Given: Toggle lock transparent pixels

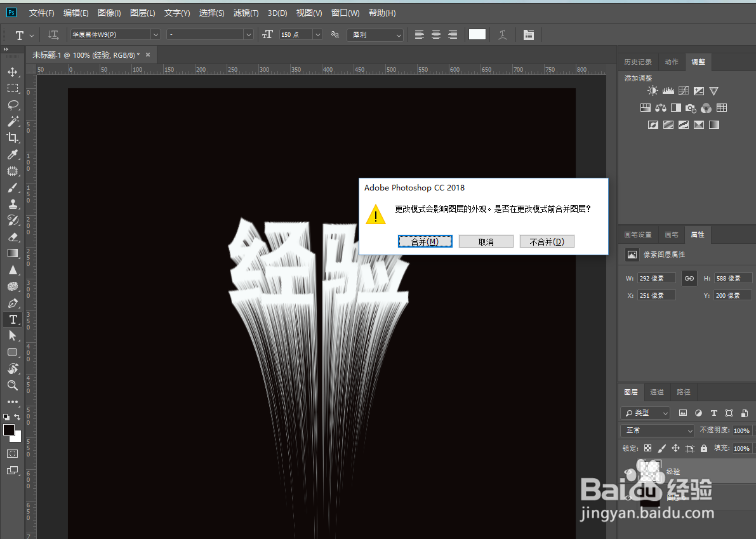Looking at the screenshot, I should click(647, 448).
